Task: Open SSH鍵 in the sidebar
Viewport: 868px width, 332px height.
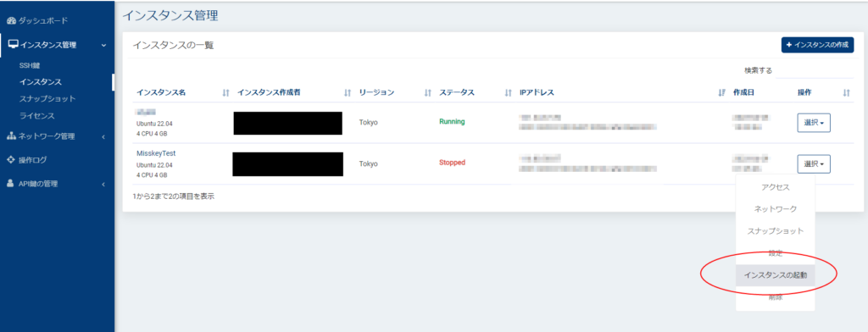Action: (x=30, y=65)
